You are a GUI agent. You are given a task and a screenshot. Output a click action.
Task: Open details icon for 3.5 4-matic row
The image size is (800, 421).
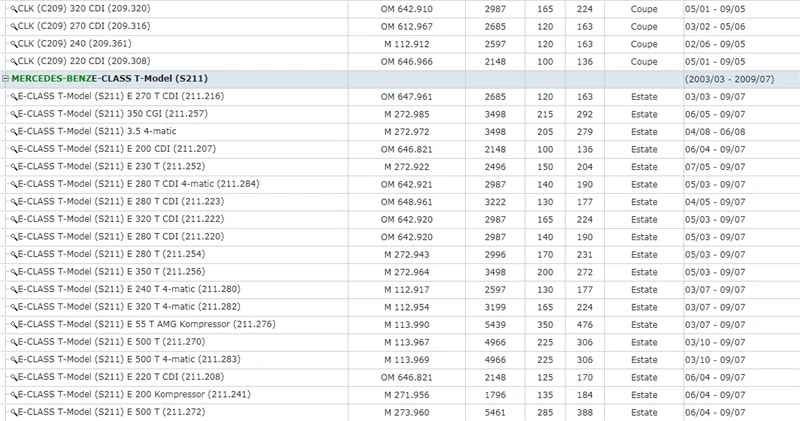(x=14, y=132)
